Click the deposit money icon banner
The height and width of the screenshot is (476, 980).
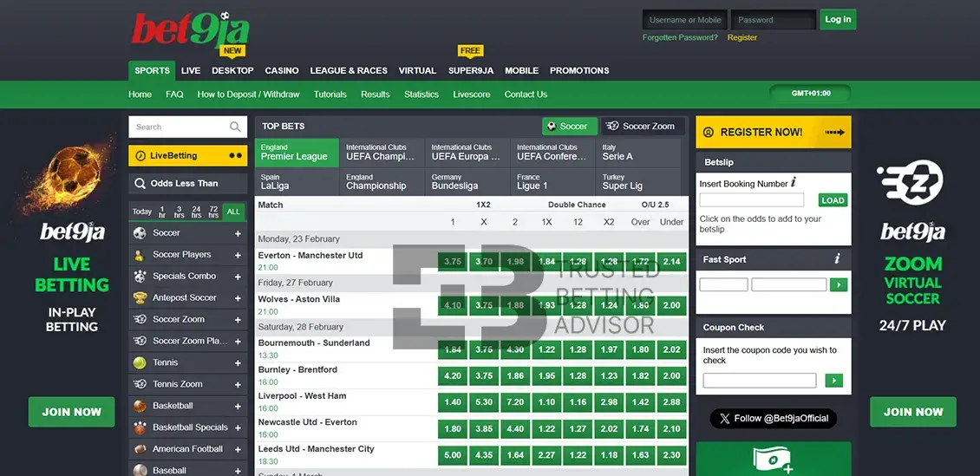[773, 460]
